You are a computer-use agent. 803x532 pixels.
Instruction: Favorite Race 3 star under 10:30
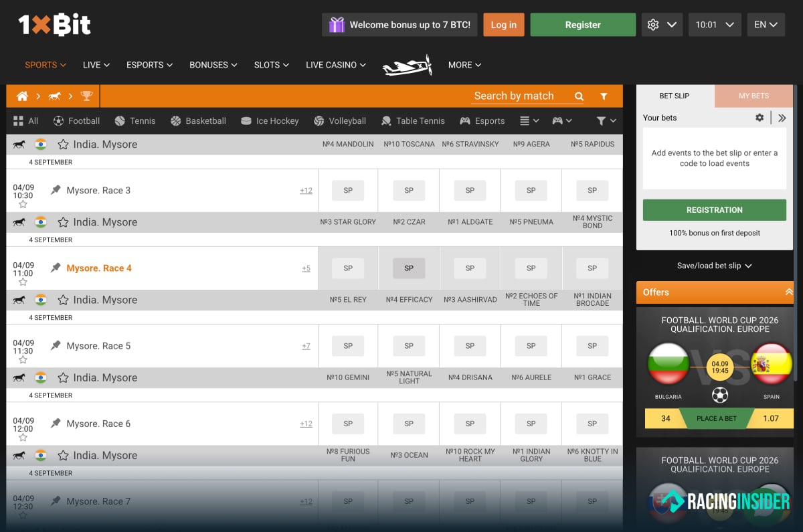click(x=23, y=205)
